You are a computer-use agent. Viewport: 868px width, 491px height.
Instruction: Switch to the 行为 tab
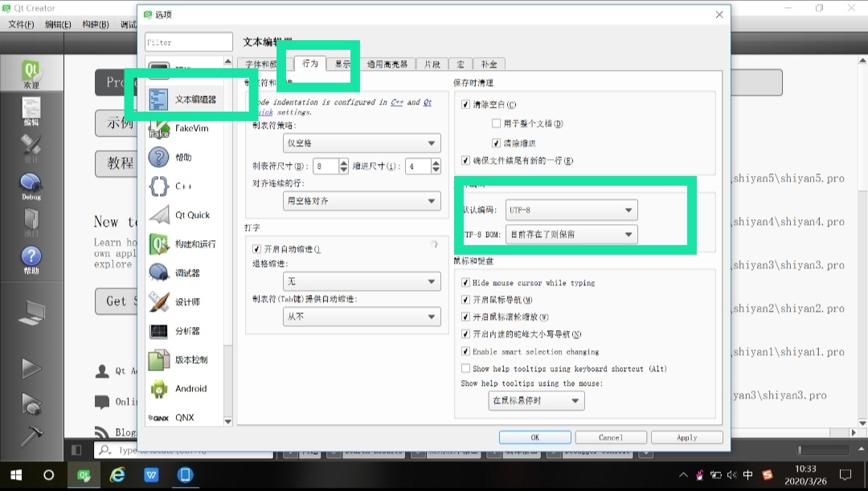click(x=310, y=63)
